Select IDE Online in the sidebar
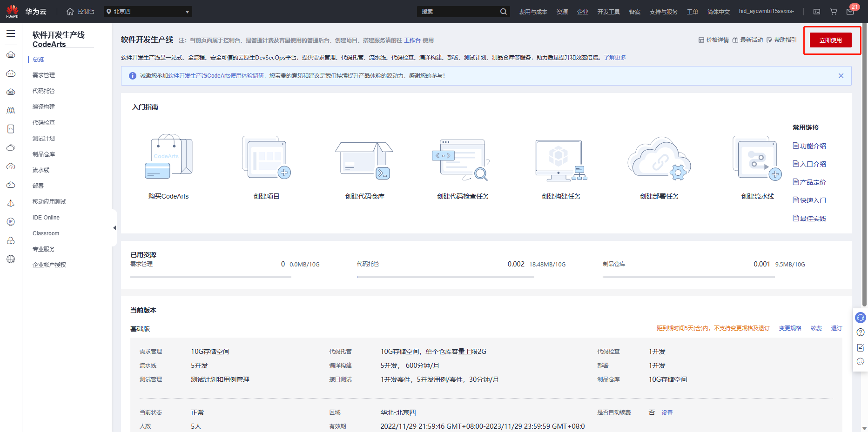This screenshot has height=432, width=868. [x=46, y=218]
